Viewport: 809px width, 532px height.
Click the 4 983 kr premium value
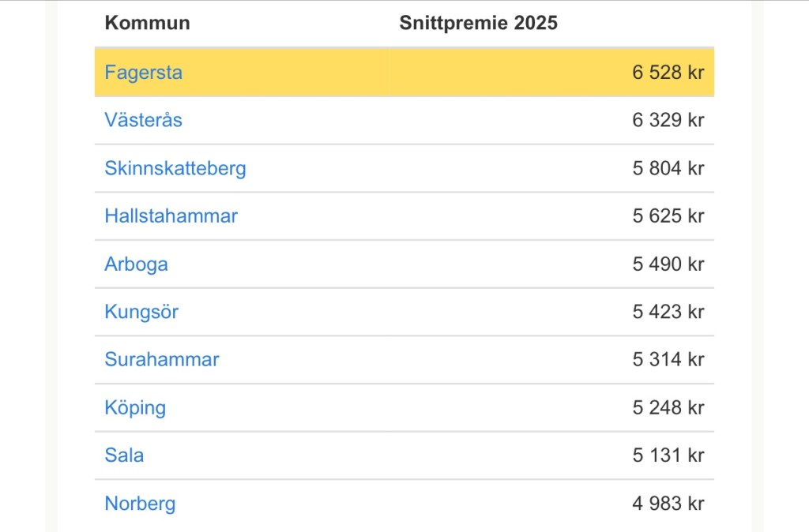pos(668,504)
